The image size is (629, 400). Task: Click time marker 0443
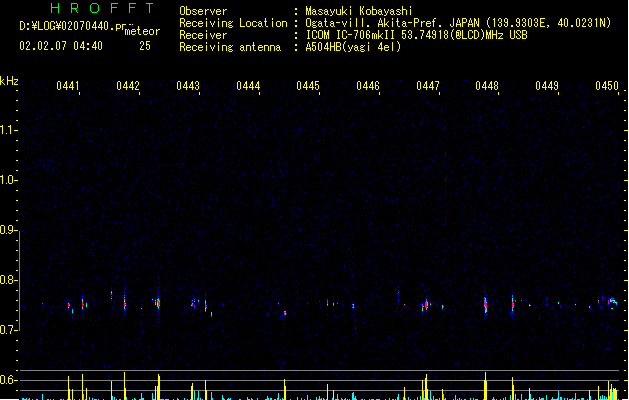click(188, 86)
